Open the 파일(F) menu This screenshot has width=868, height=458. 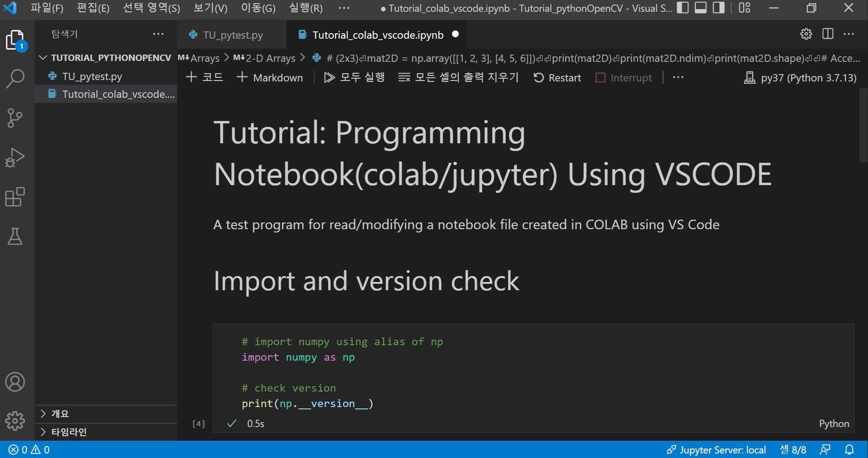pyautogui.click(x=47, y=8)
